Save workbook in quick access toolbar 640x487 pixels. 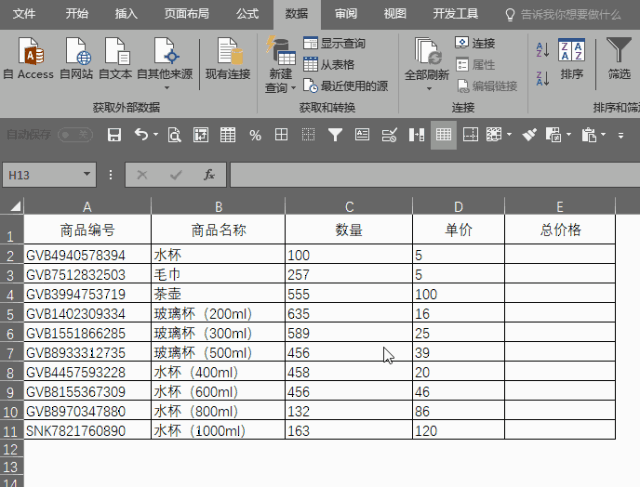114,135
